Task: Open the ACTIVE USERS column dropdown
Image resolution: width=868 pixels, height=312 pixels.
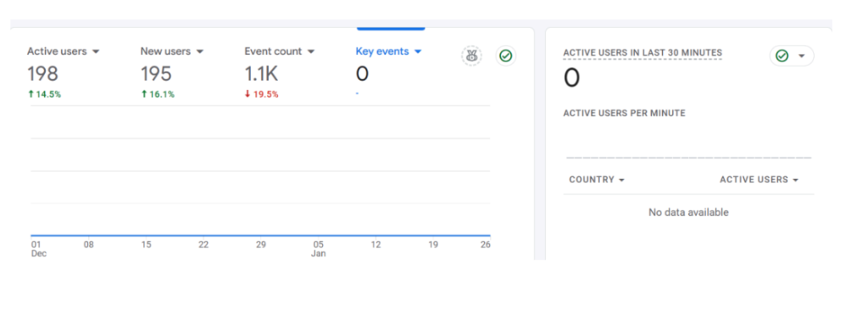Action: coord(759,180)
